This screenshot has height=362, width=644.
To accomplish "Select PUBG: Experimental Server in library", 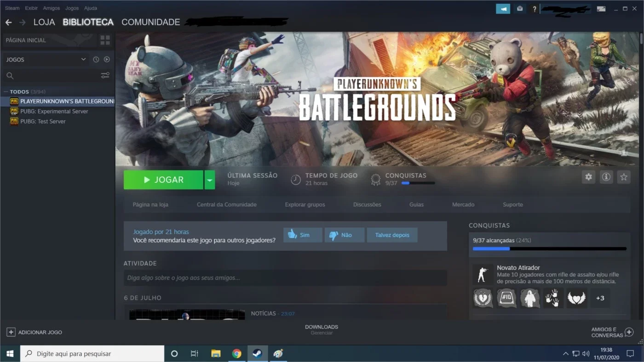I will pos(54,111).
